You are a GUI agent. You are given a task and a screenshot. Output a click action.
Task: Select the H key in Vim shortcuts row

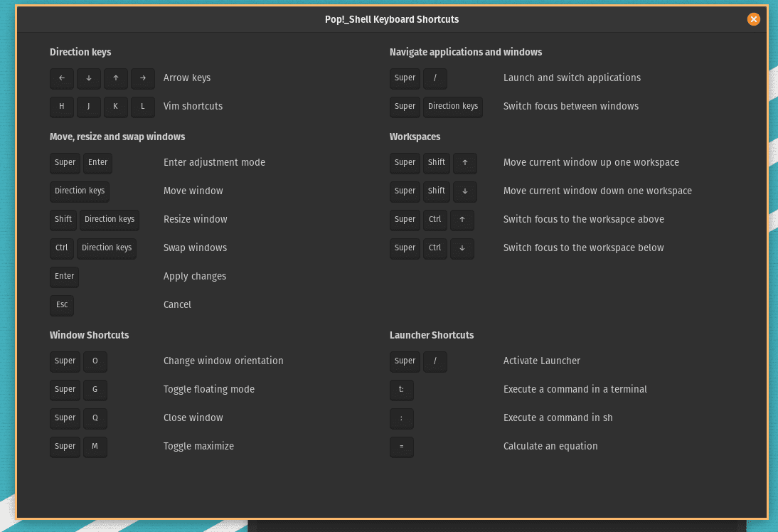pos(62,107)
